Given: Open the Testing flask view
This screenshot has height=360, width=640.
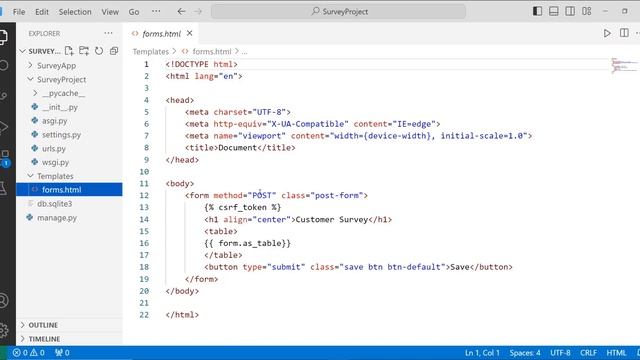Looking at the screenshot, I should point(3,188).
